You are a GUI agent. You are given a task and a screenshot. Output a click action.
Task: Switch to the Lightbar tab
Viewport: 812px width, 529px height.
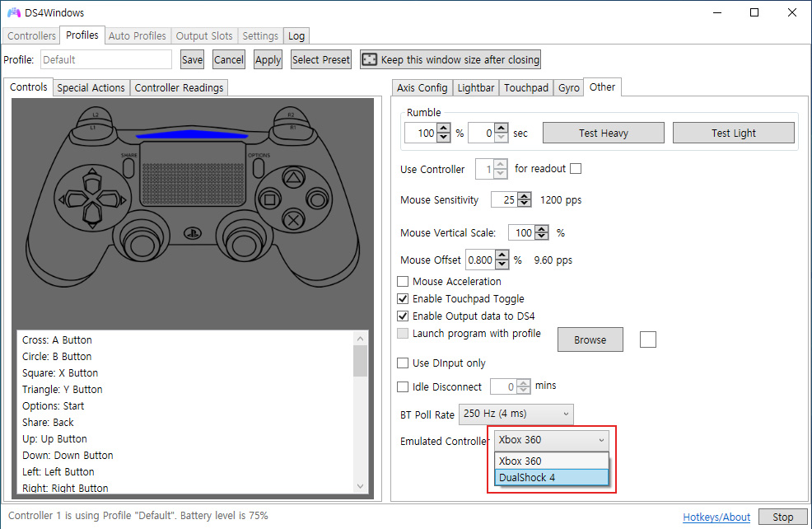[476, 87]
